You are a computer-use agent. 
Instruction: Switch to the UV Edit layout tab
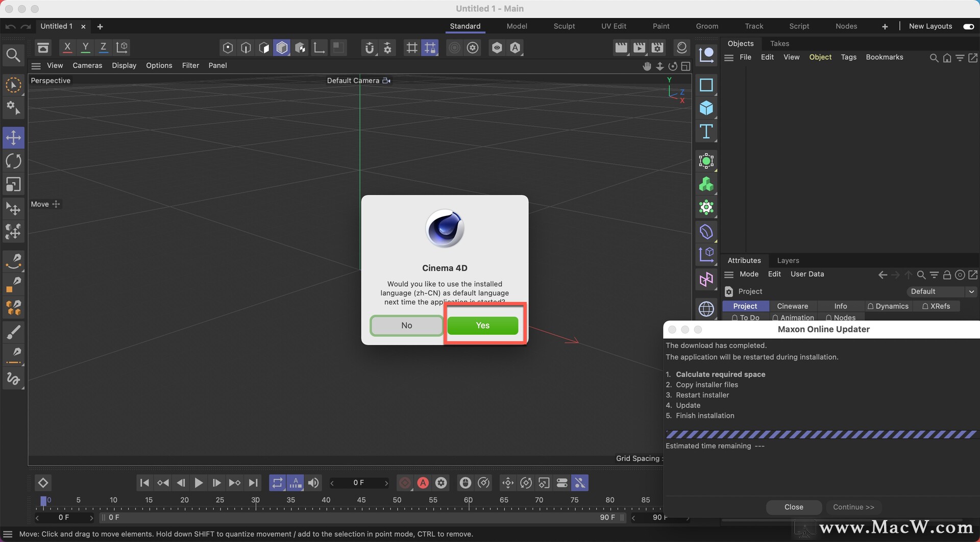(614, 26)
